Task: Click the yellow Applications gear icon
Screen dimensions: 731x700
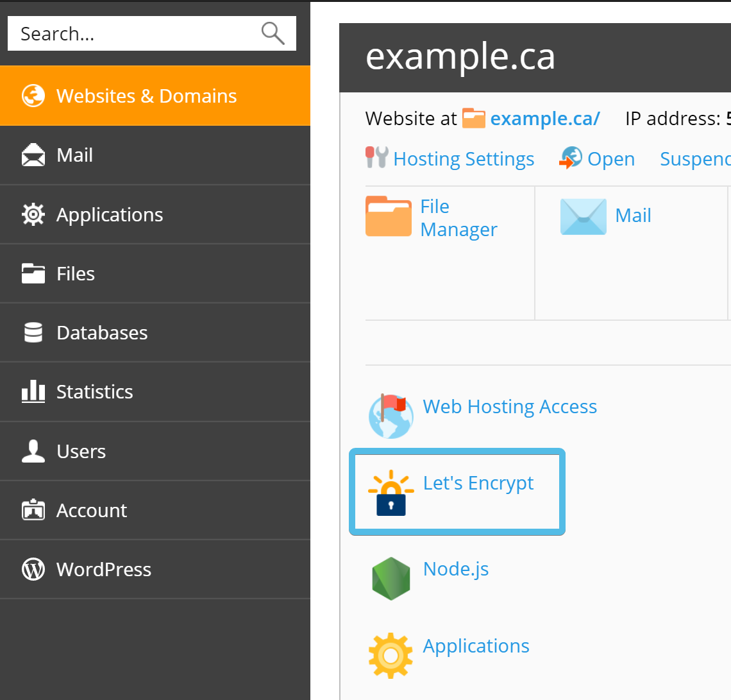Action: pyautogui.click(x=391, y=655)
